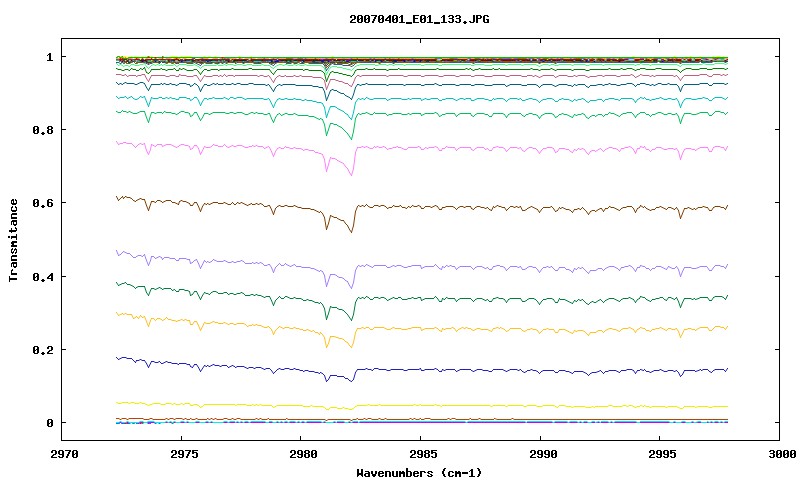Click the x-axis tick label 3000
Image resolution: width=800 pixels, height=480 pixels.
(x=782, y=454)
